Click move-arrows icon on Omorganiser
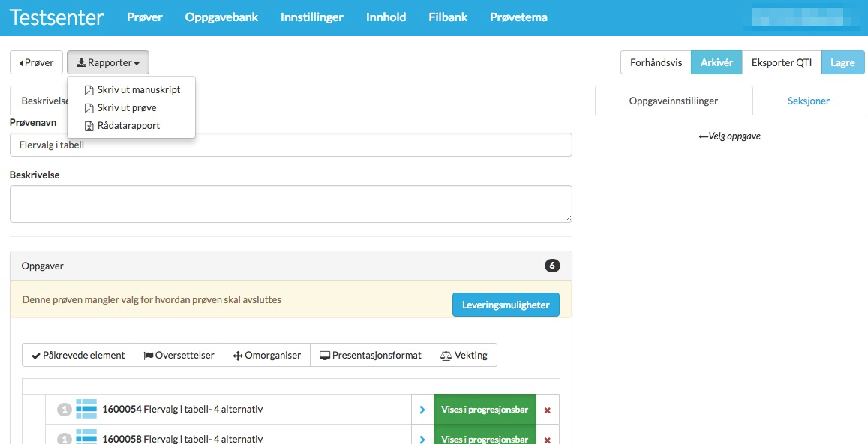868x444 pixels. coord(238,355)
